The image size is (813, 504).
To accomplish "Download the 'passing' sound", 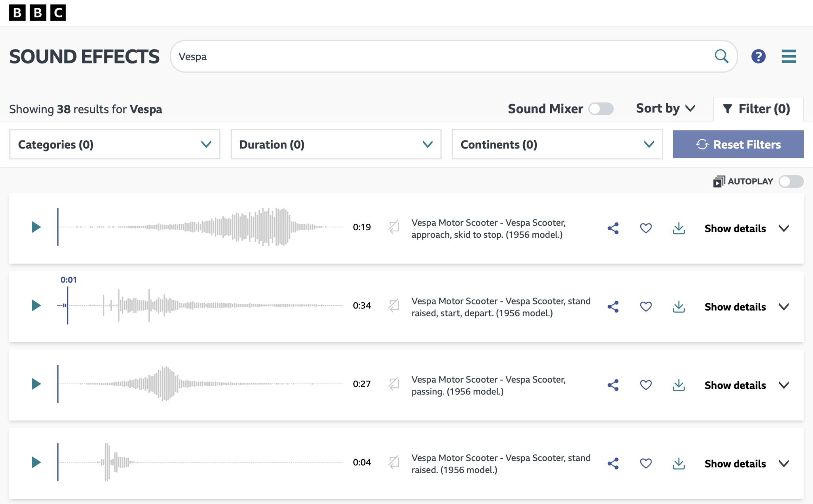I will (x=679, y=385).
